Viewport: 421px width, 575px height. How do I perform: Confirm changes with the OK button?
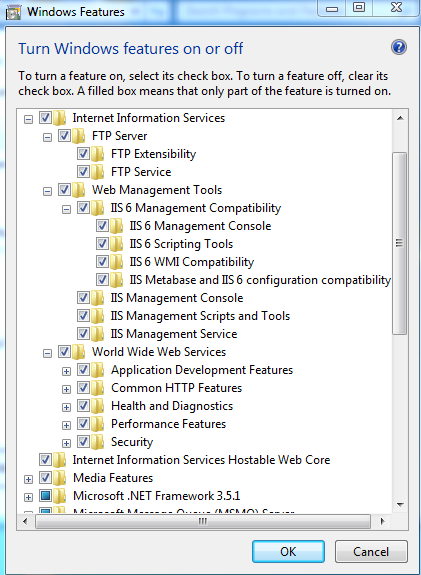[288, 551]
